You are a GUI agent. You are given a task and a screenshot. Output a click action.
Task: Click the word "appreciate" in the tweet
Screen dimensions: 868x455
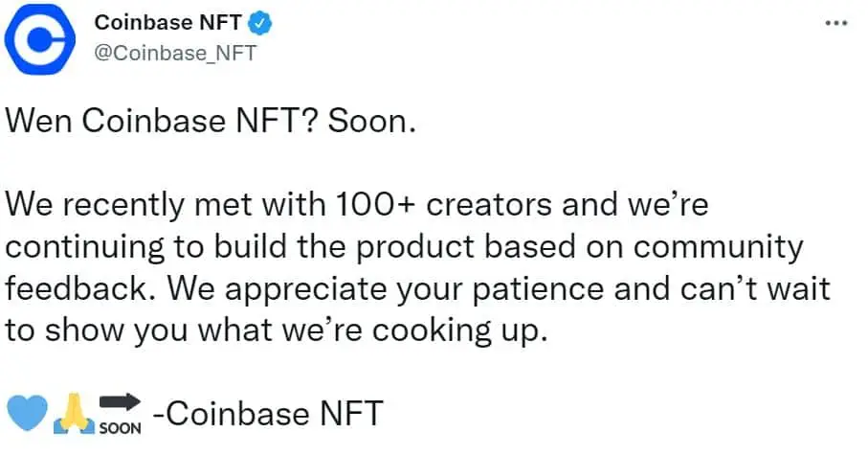tap(306, 290)
